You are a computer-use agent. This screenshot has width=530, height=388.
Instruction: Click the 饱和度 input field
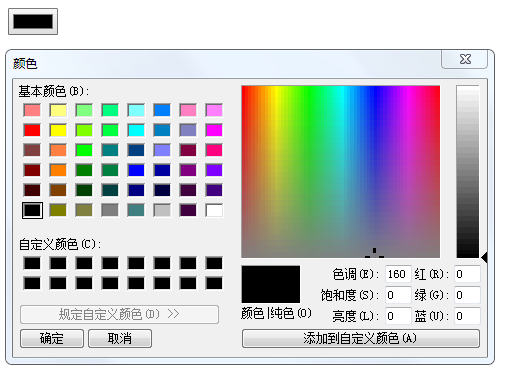pos(398,295)
